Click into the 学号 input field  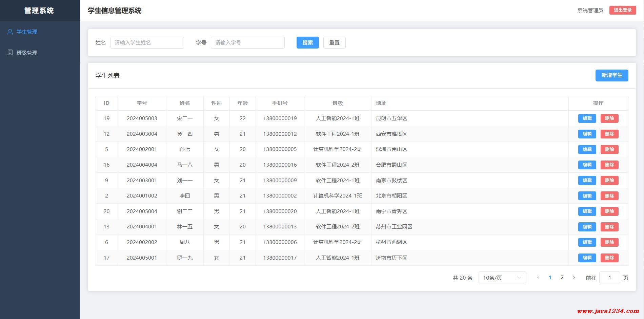247,42
